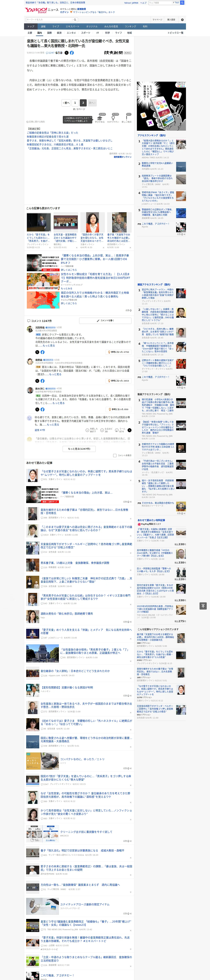Focus the キーワードを入力 search field
The height and width of the screenshot is (980, 210).
[x=49, y=20]
